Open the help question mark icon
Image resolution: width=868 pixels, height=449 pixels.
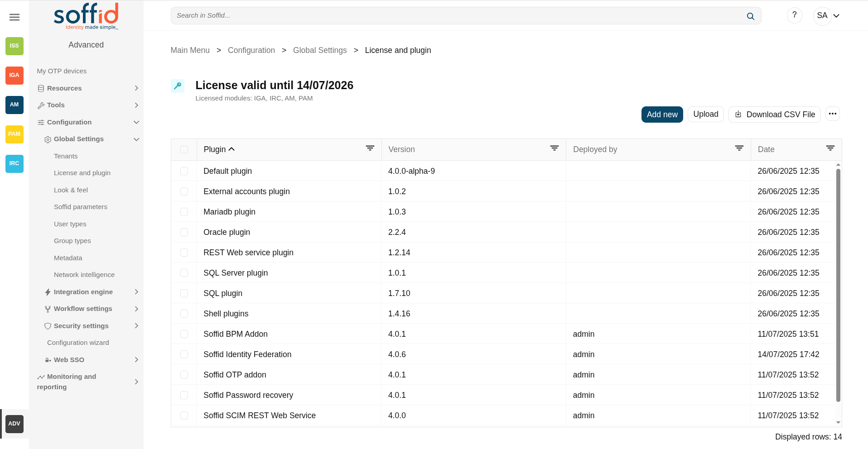point(795,15)
